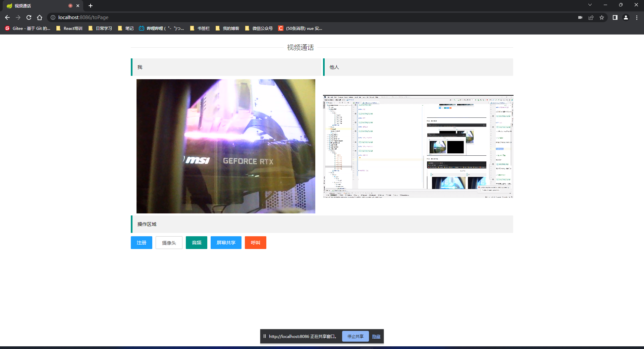Screen dimensions: 644x349
Task: Open 日常学习 bookmark folder
Action: pos(100,28)
